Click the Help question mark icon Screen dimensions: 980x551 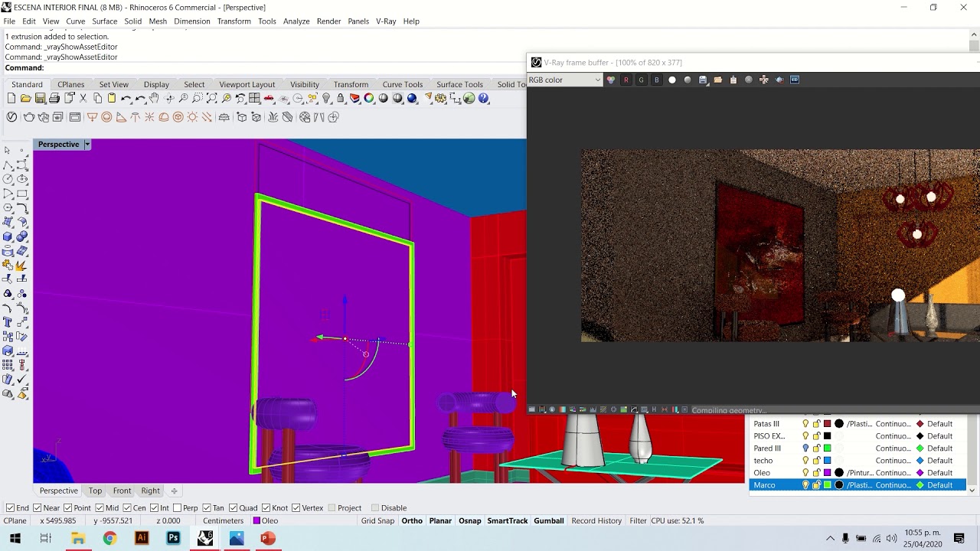point(483,98)
